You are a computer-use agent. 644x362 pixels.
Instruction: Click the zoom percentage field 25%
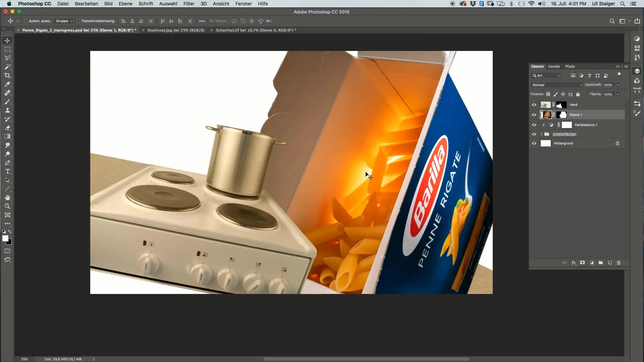coord(24,359)
